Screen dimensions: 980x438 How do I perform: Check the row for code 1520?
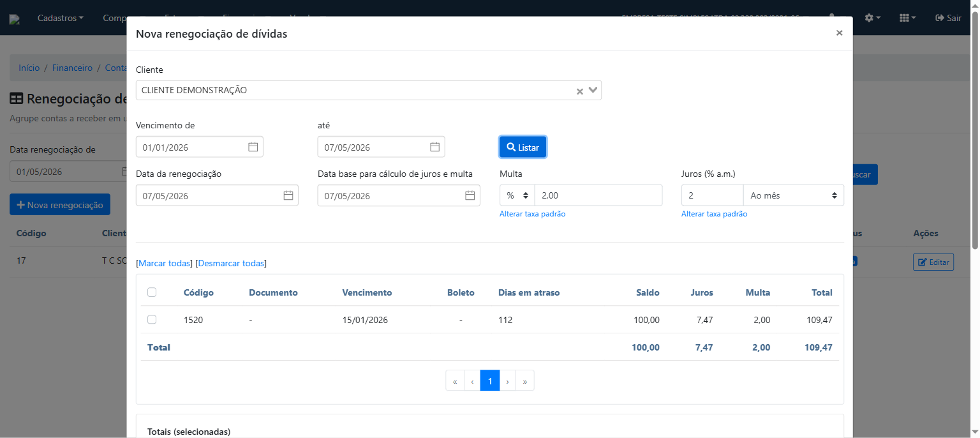(152, 320)
